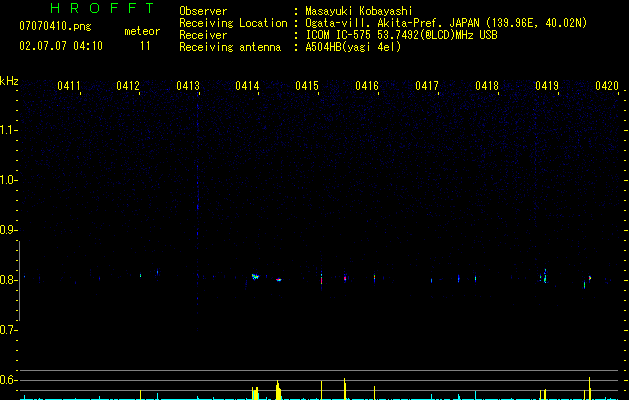Click the 1.1 kHz axis label

[x=8, y=130]
